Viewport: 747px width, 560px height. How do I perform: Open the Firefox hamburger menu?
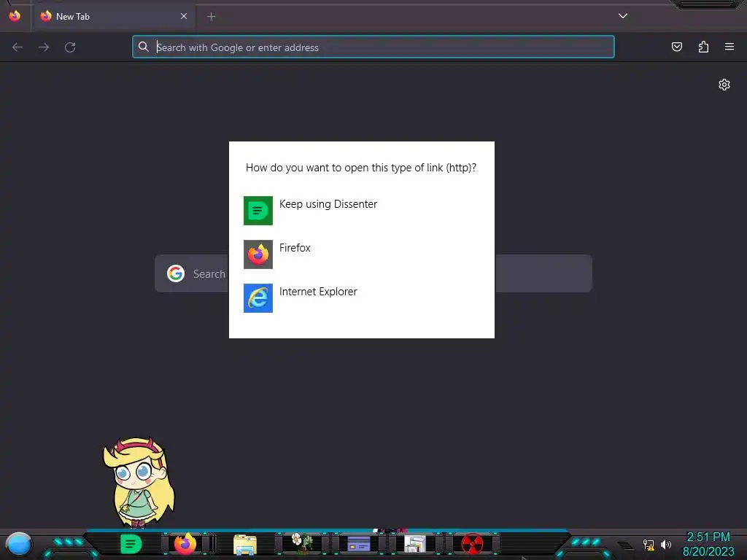(729, 47)
